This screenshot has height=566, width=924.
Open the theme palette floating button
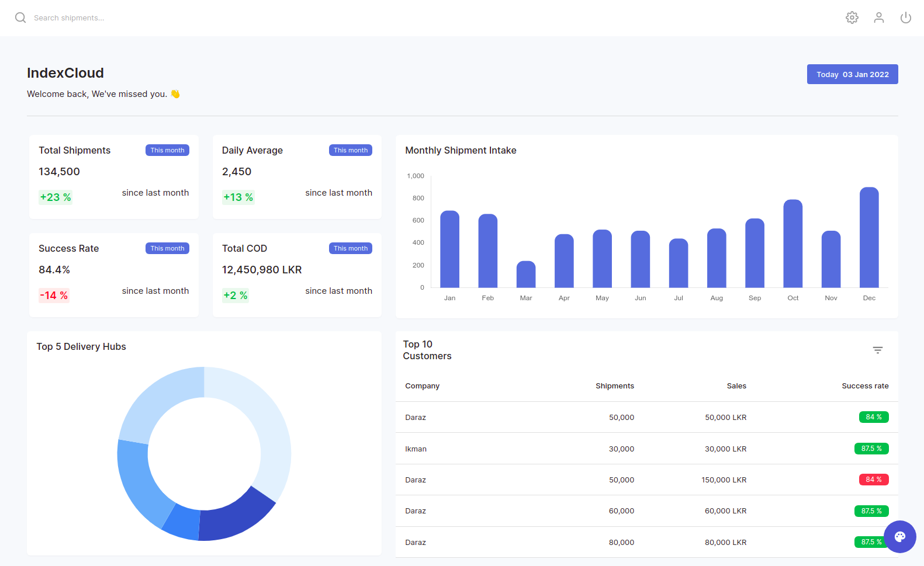click(x=900, y=536)
